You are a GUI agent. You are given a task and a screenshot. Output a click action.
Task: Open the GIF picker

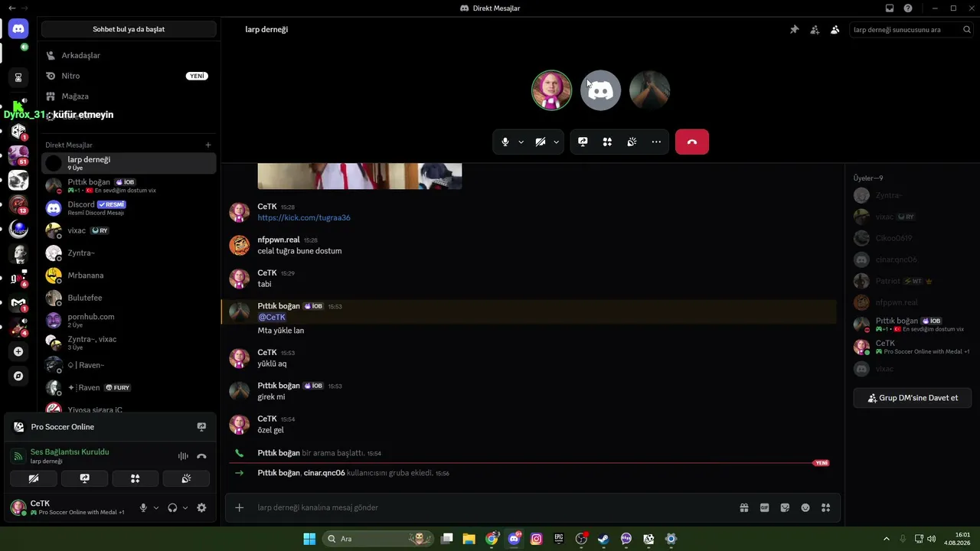point(764,507)
